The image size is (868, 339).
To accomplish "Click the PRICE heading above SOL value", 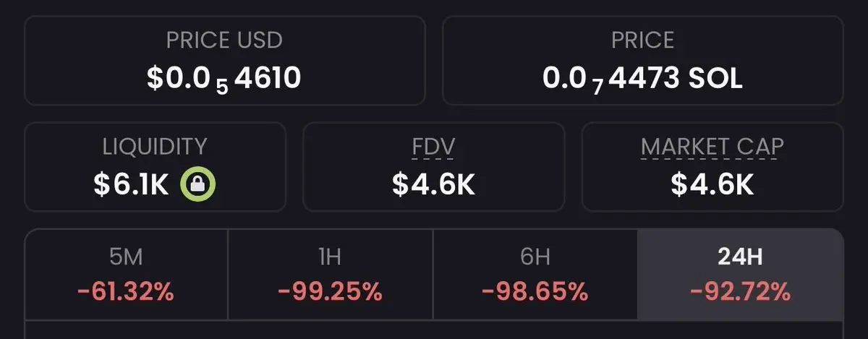I will coord(642,40).
